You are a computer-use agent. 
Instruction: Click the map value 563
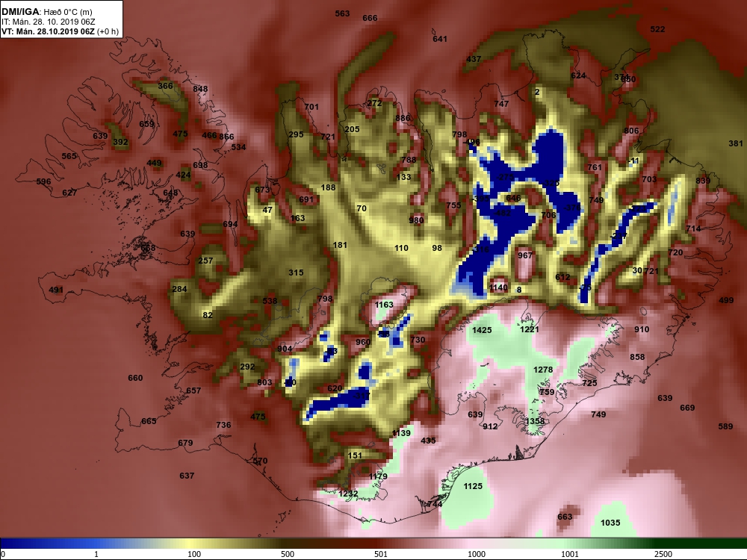click(x=342, y=13)
